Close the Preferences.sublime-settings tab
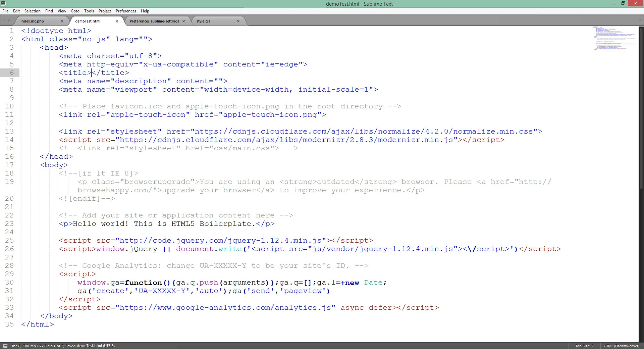This screenshot has height=349, width=644. coord(183,21)
